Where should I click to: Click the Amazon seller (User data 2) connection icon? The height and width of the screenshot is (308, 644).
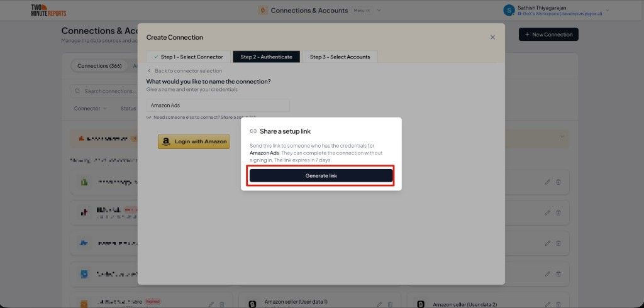(x=420, y=304)
